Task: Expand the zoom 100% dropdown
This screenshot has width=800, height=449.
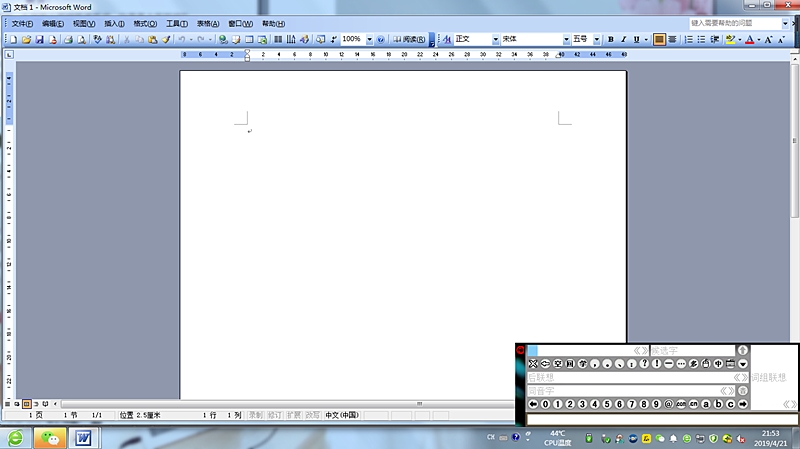Action: (x=369, y=40)
